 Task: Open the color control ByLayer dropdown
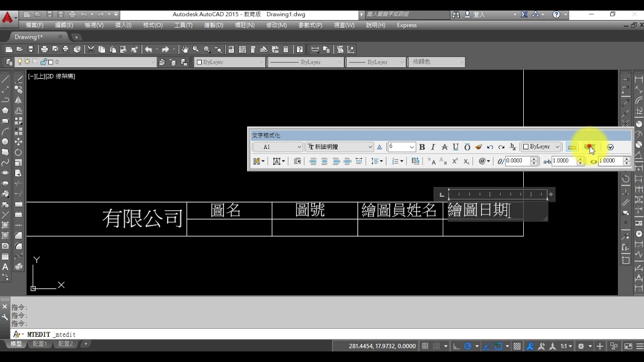pos(229,62)
